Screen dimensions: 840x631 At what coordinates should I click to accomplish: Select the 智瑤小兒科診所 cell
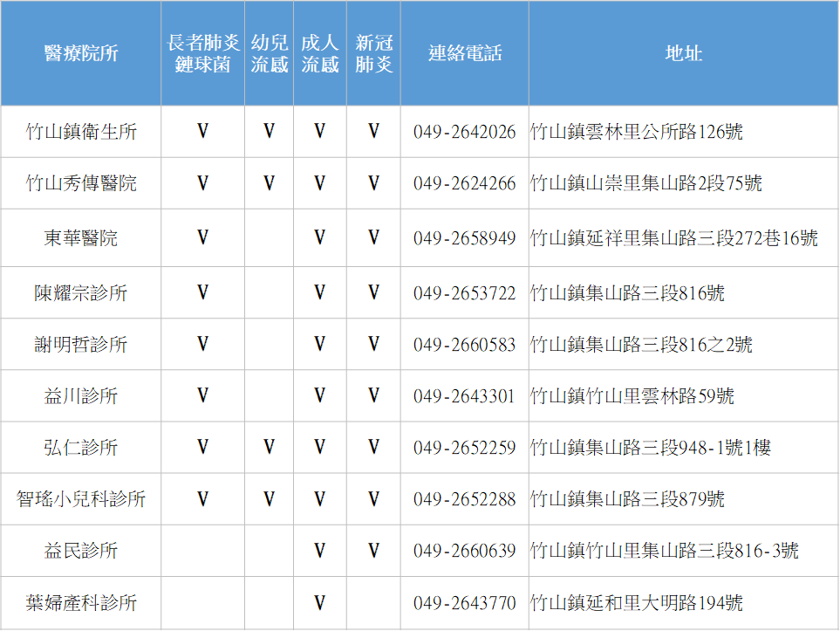point(81,499)
